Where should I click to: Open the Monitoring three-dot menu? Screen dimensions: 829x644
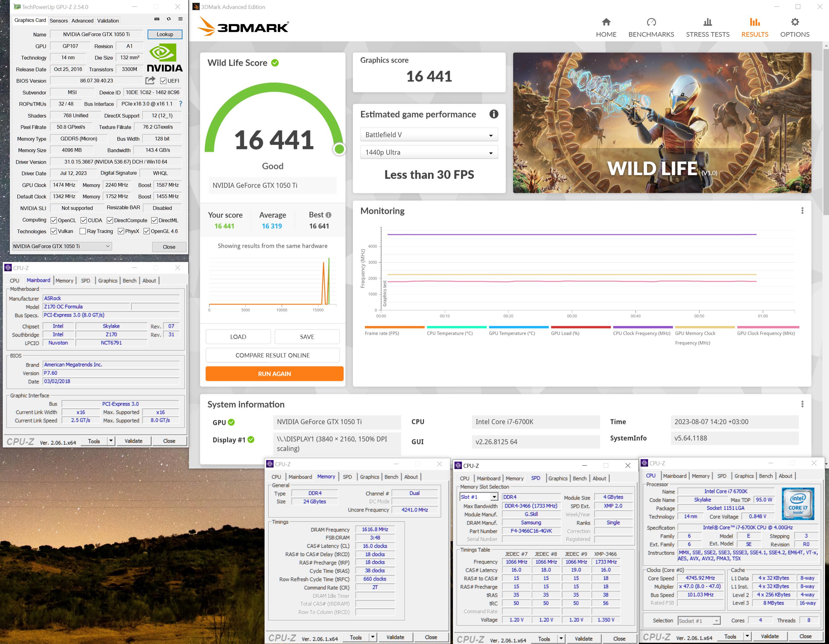(802, 210)
